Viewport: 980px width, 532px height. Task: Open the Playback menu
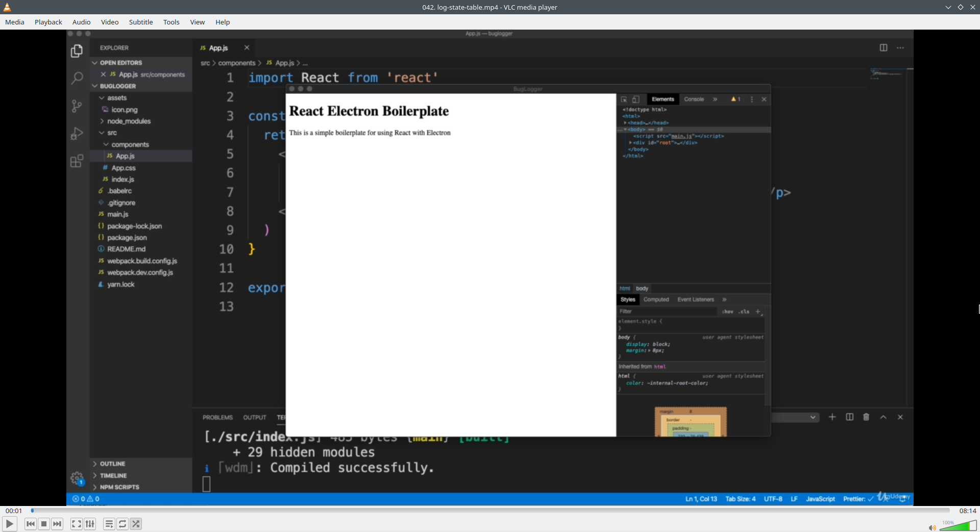click(x=48, y=22)
